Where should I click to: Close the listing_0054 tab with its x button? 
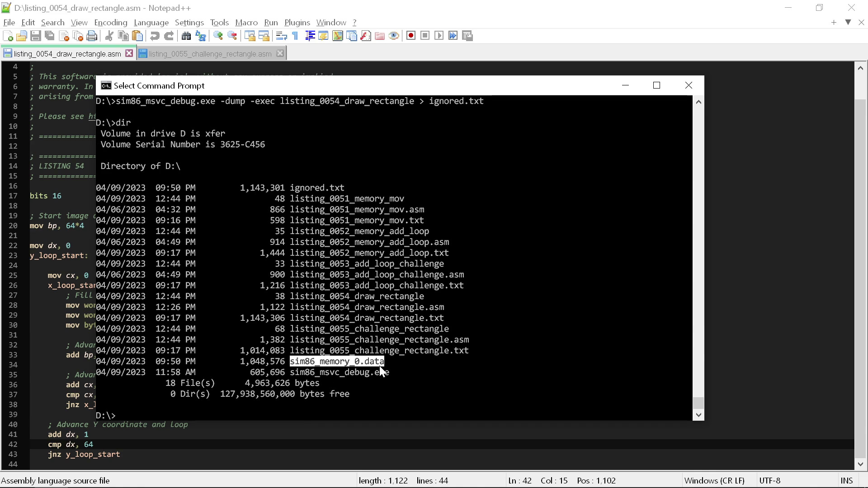(x=129, y=53)
